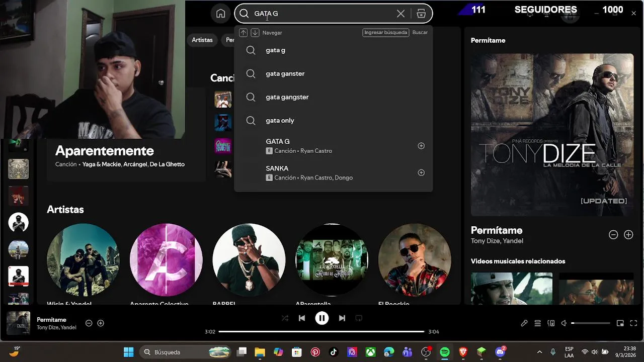Expand hidden system tray icons chevron
Image resolution: width=644 pixels, height=362 pixels.
539,352
